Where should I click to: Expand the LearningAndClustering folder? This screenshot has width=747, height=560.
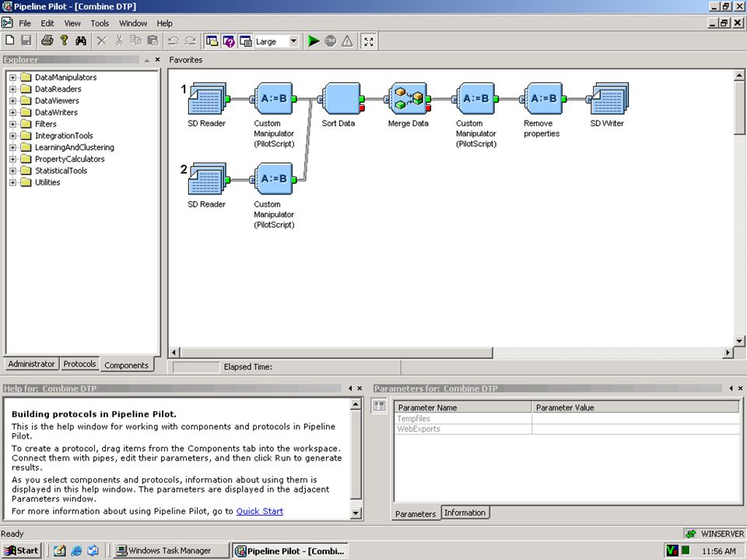(x=13, y=147)
